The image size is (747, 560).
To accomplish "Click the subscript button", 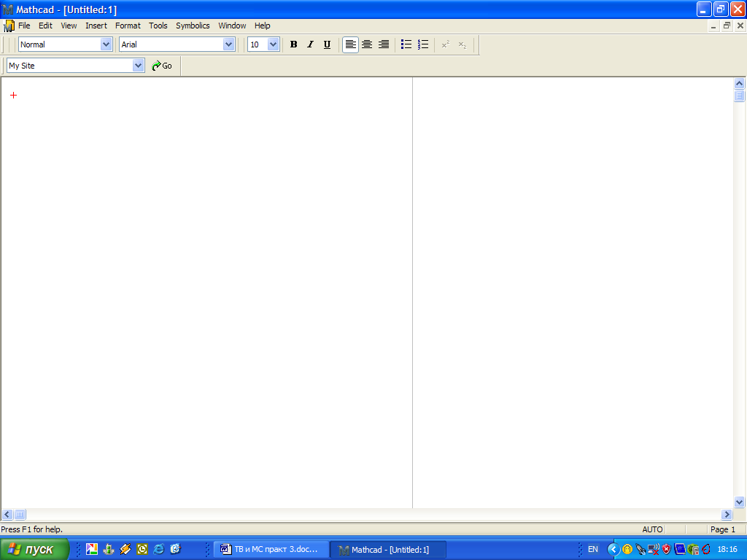I will pyautogui.click(x=462, y=44).
